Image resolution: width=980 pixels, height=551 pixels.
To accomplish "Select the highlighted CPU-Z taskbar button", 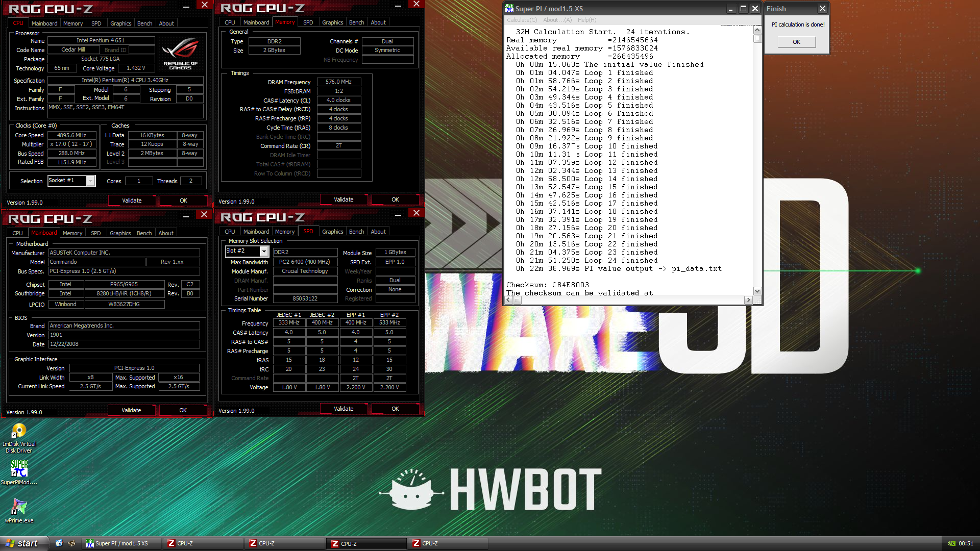I will click(x=366, y=543).
